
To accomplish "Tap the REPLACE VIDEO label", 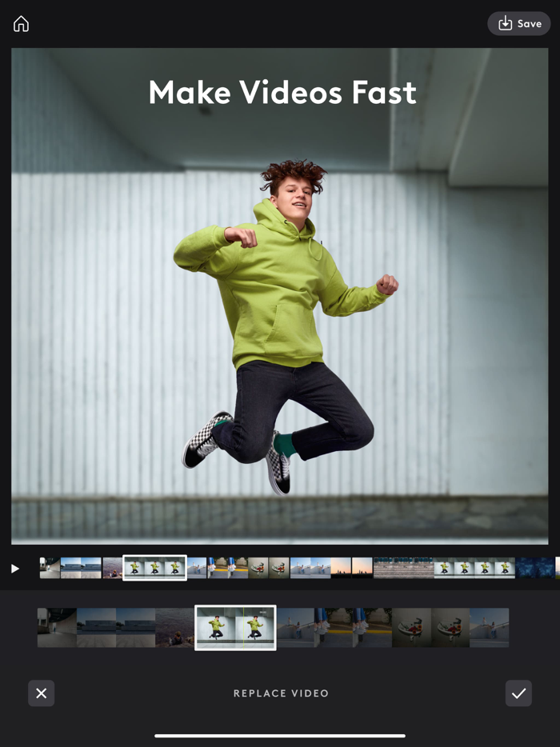I will point(281,693).
